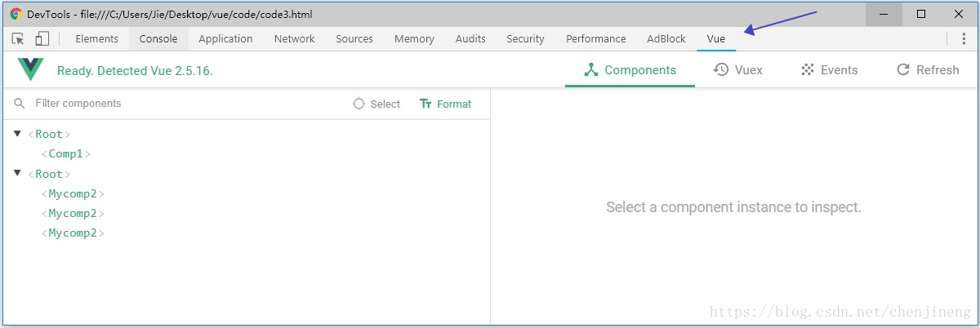Collapse the second Root node

[x=17, y=173]
